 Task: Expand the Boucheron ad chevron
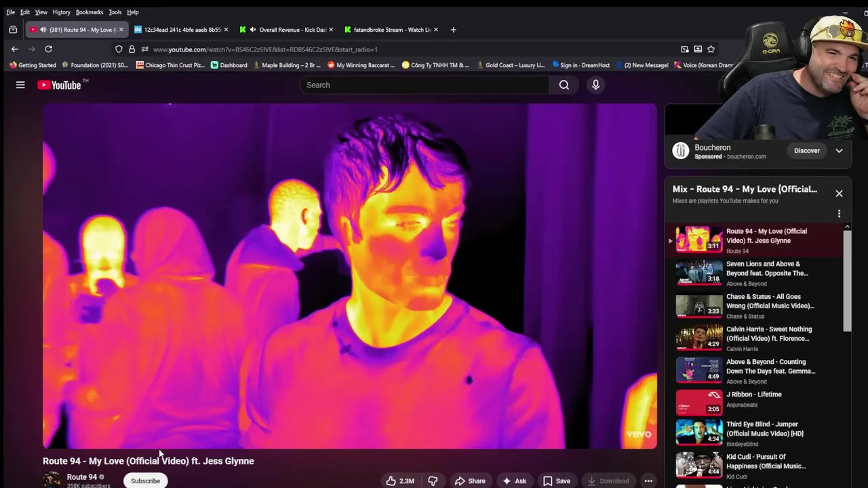(x=839, y=150)
